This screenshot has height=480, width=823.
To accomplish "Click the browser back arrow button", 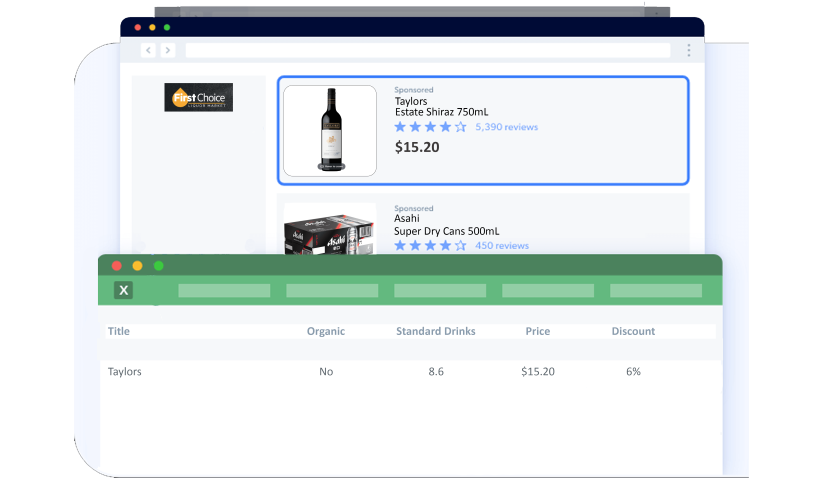I will point(148,50).
